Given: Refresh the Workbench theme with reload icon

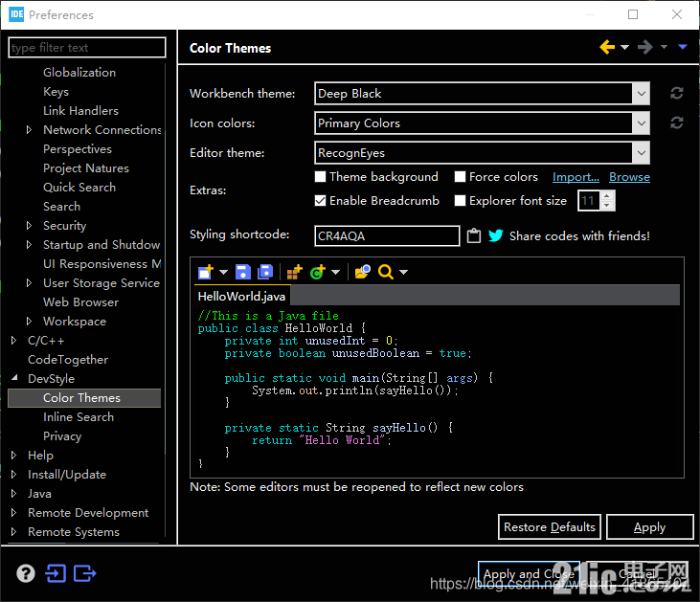Looking at the screenshot, I should pyautogui.click(x=676, y=93).
